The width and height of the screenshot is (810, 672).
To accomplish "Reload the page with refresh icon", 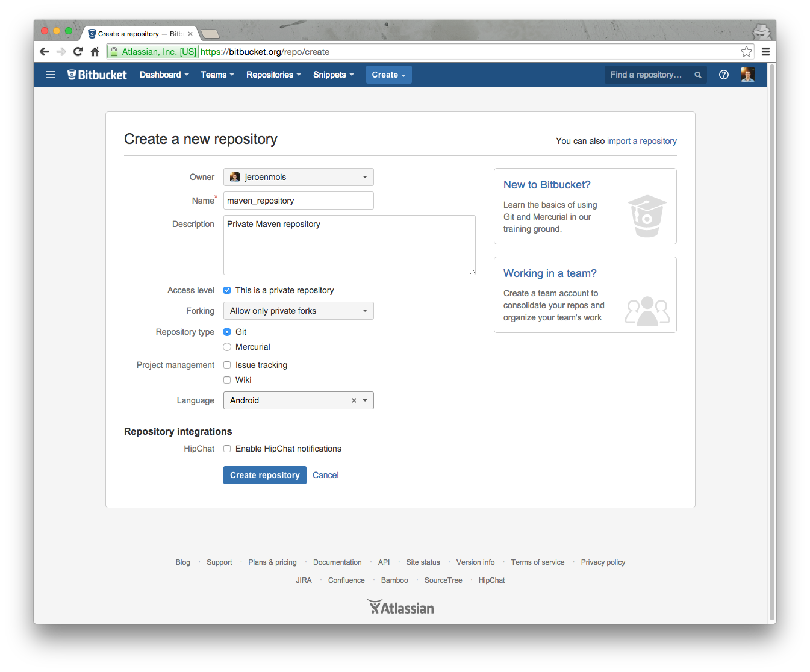I will click(x=78, y=52).
